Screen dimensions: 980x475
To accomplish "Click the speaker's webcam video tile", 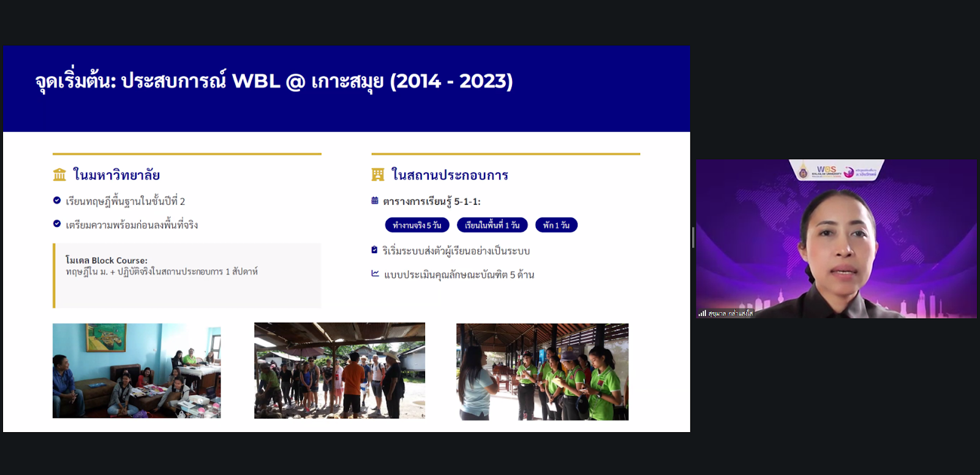I will click(x=836, y=238).
